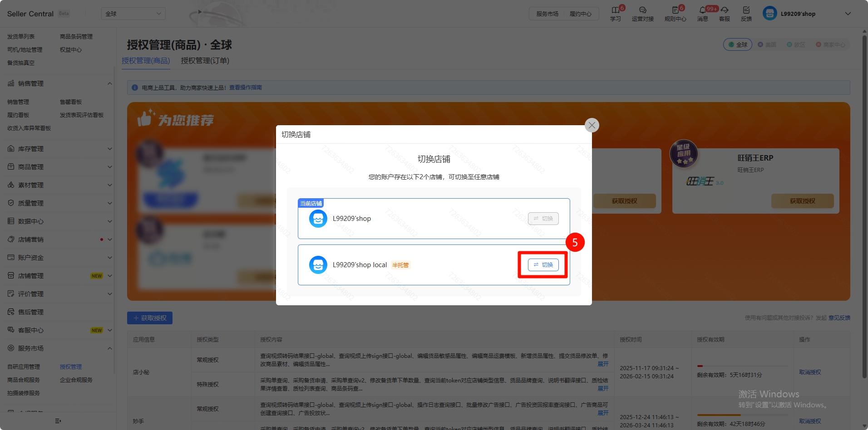Switch to 授权管理(订单) tab
Image resolution: width=868 pixels, height=430 pixels.
tap(205, 61)
